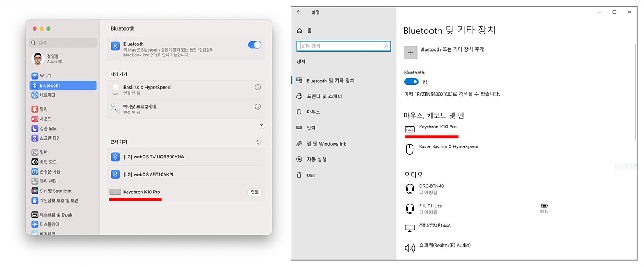The image size is (644, 267).
Task: Open Wi-Fi icon in macOS sidebar
Action: 35,76
